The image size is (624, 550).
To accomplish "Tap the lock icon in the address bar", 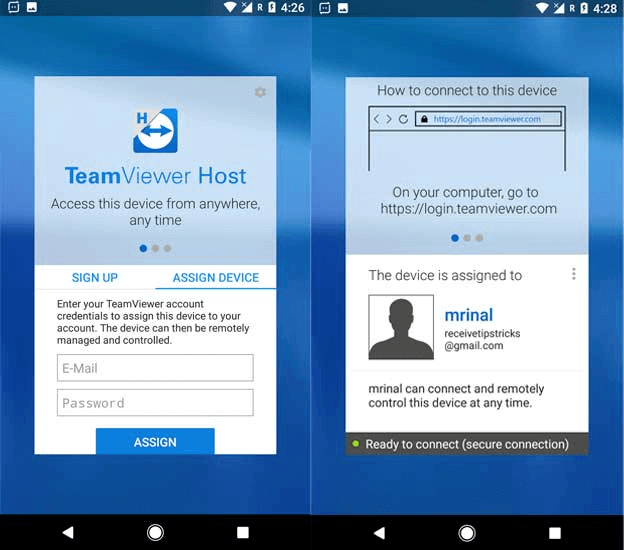I will (x=424, y=119).
